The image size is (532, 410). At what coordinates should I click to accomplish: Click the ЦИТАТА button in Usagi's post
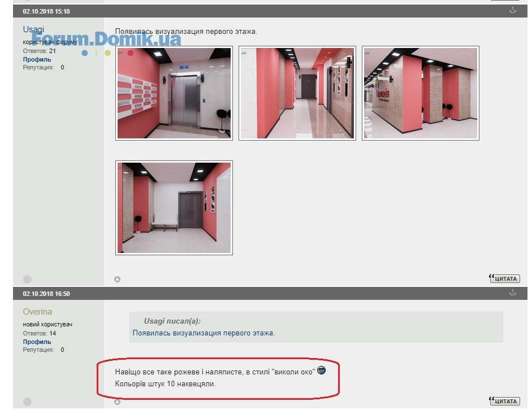tap(504, 278)
